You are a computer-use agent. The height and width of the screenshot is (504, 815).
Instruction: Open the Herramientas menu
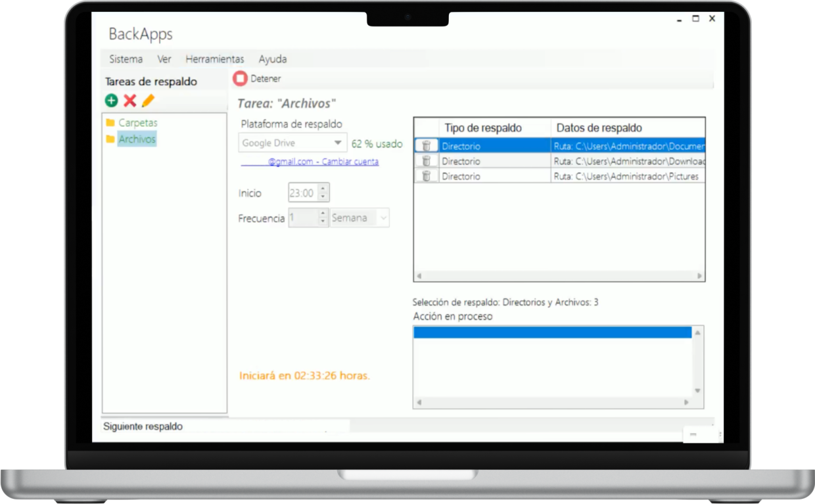pos(214,59)
